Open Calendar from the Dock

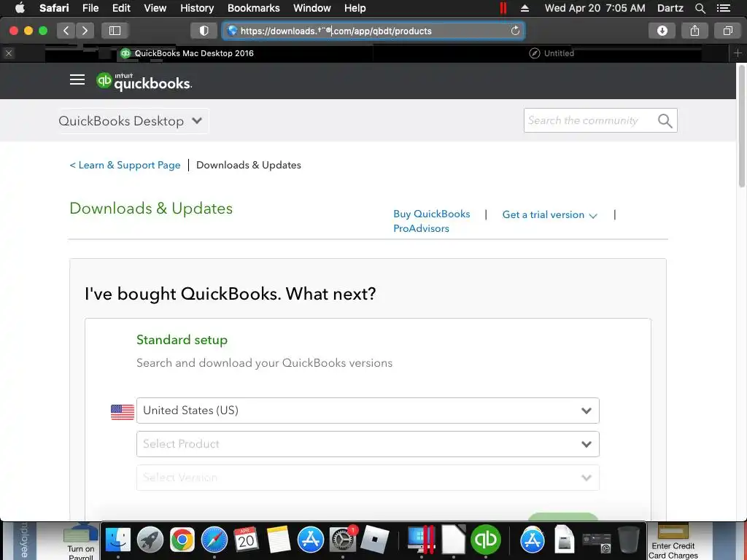246,540
